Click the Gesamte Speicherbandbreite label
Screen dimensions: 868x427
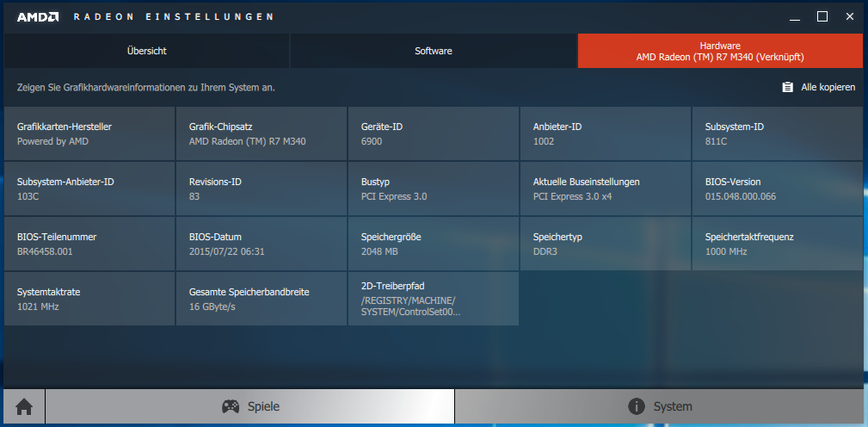click(249, 292)
